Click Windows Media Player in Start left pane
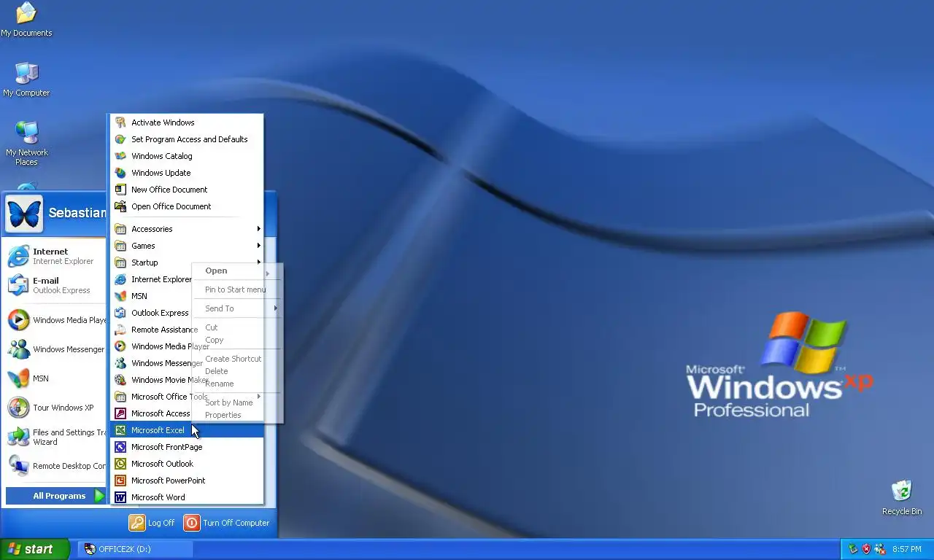Image resolution: width=934 pixels, height=560 pixels. [x=56, y=320]
